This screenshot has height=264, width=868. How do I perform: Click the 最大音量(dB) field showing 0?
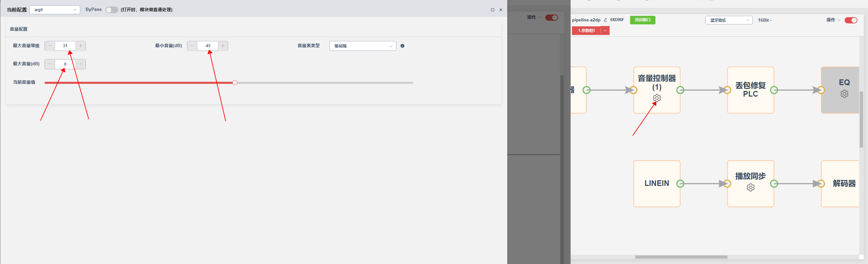point(65,64)
